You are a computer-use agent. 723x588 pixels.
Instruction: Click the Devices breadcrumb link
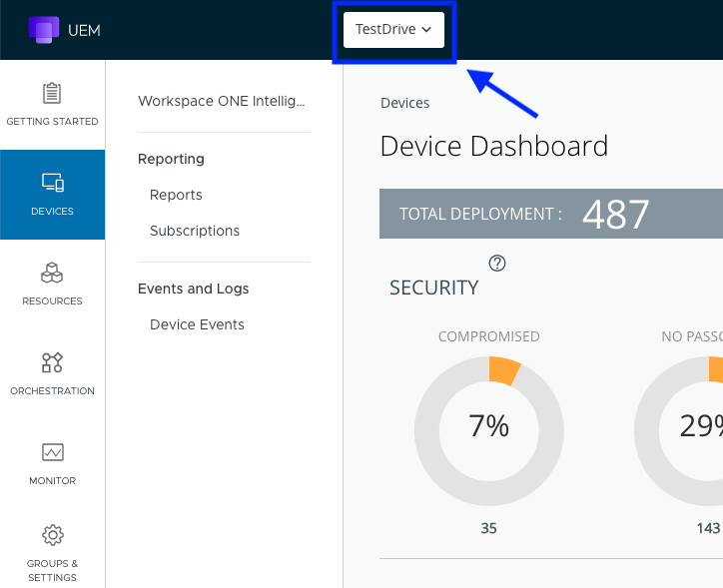pos(404,103)
